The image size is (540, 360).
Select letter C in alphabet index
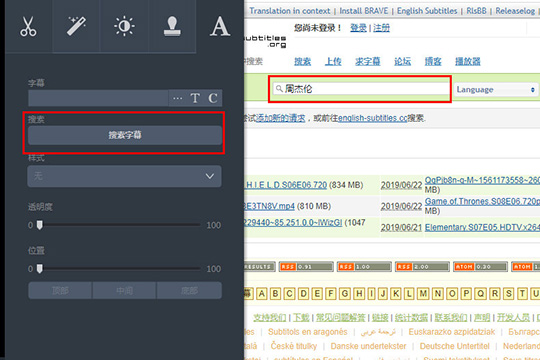289,294
